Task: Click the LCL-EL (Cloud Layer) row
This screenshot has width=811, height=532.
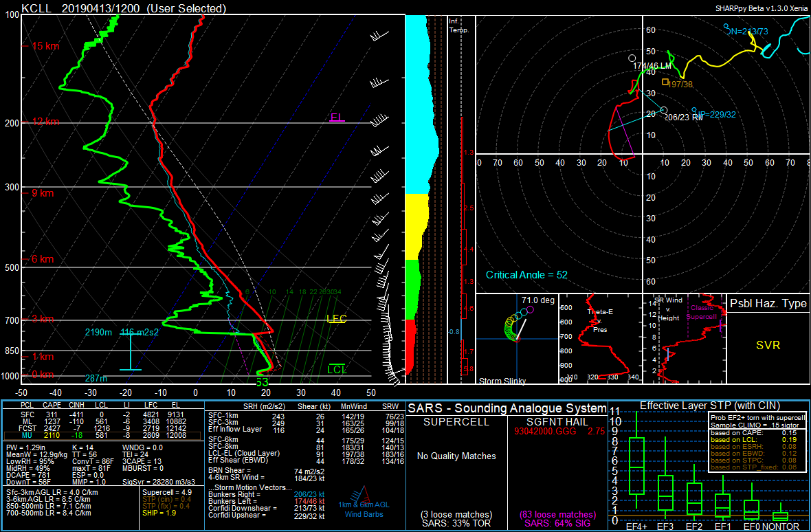Action: [x=304, y=454]
